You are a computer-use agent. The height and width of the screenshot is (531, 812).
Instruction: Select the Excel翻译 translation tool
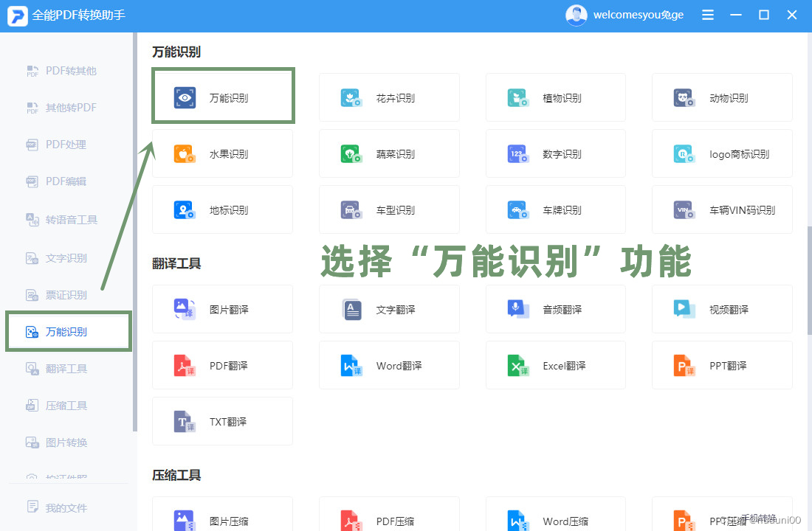[x=555, y=364]
